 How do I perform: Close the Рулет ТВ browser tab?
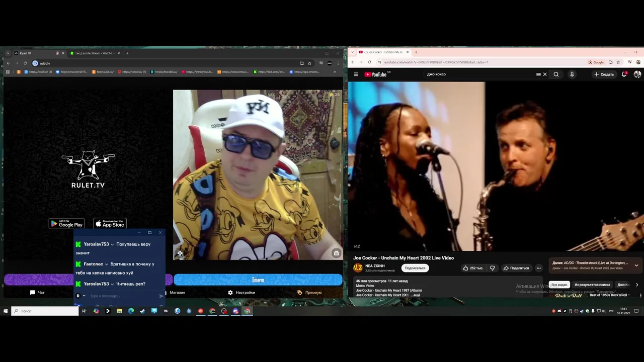[63, 53]
